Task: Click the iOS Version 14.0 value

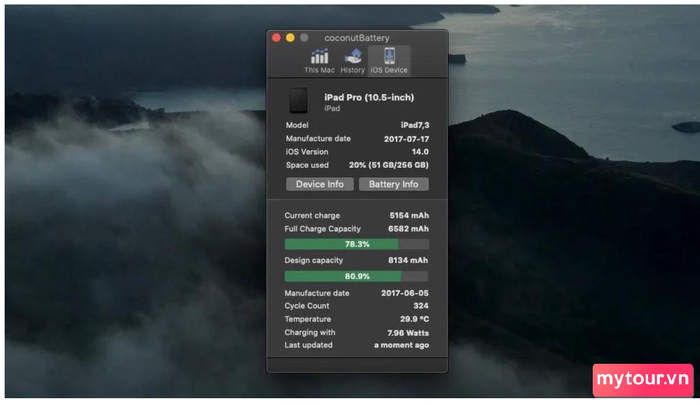Action: pos(420,152)
